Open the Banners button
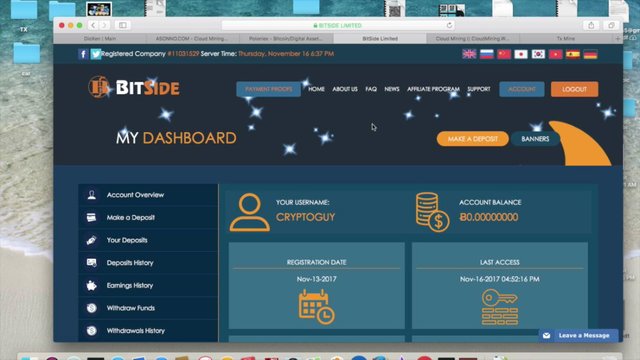 (535, 139)
